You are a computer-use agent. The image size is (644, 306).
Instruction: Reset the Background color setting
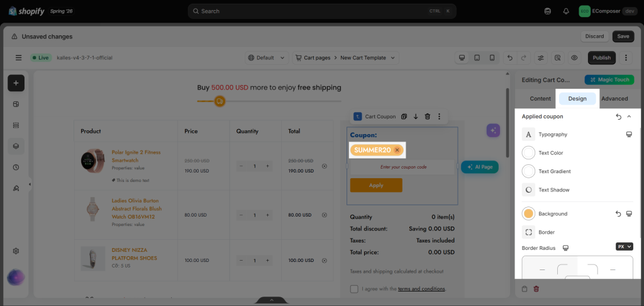[x=618, y=214]
